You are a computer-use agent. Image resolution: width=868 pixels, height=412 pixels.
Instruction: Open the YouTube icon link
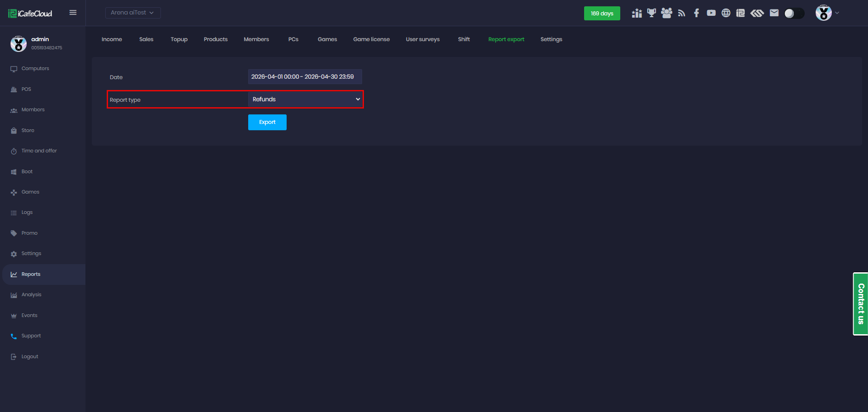click(x=711, y=13)
